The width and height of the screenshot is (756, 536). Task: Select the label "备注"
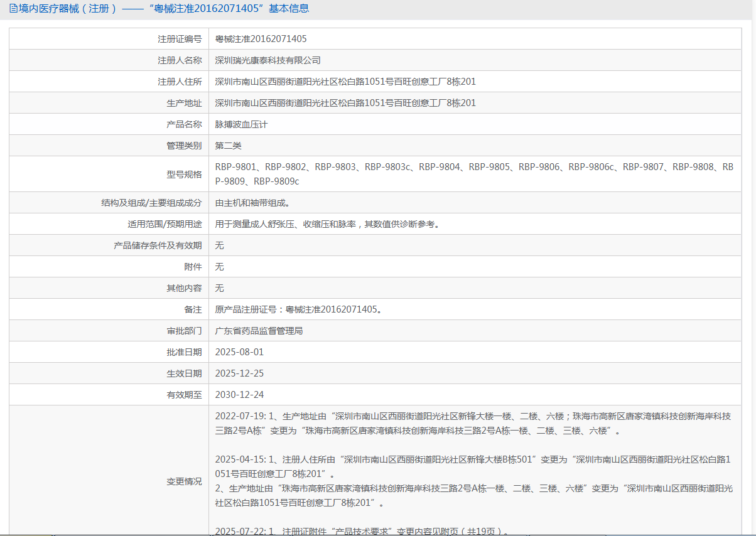click(193, 309)
